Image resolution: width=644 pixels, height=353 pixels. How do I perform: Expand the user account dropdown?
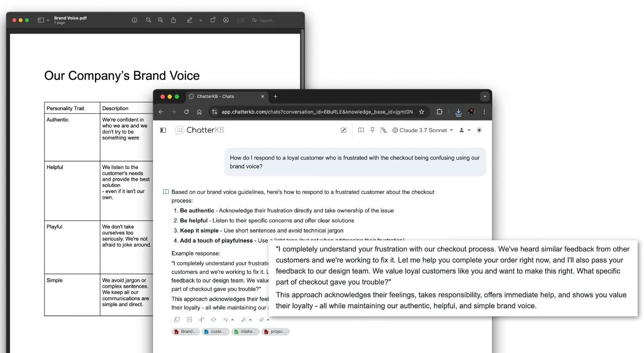[464, 130]
